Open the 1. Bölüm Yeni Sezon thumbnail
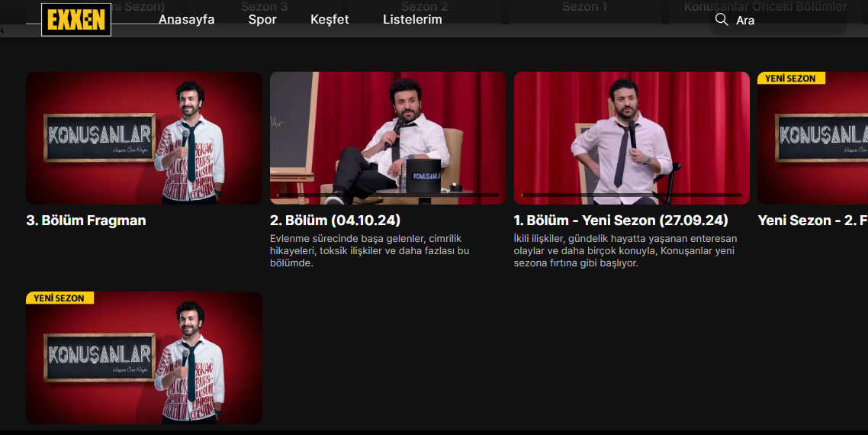 pyautogui.click(x=632, y=138)
